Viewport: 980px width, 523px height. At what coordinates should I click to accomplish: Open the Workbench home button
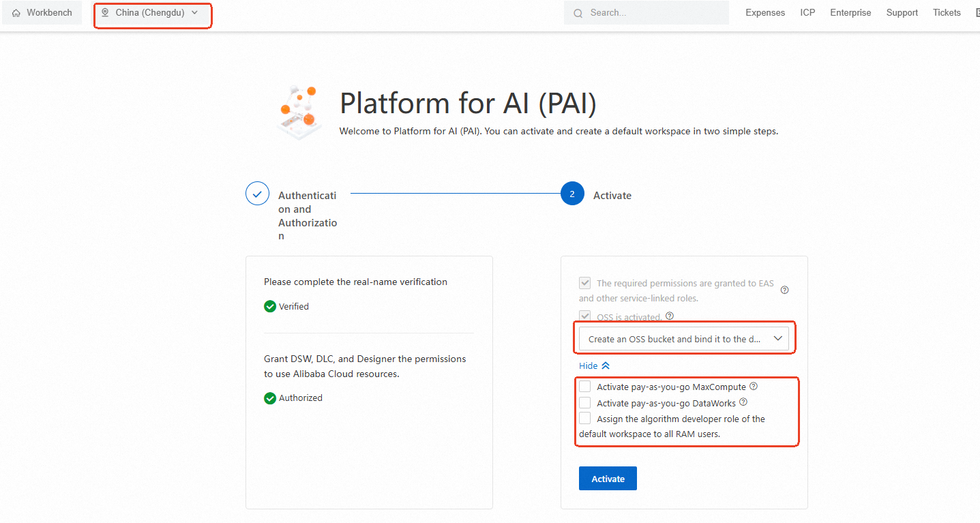pos(42,13)
